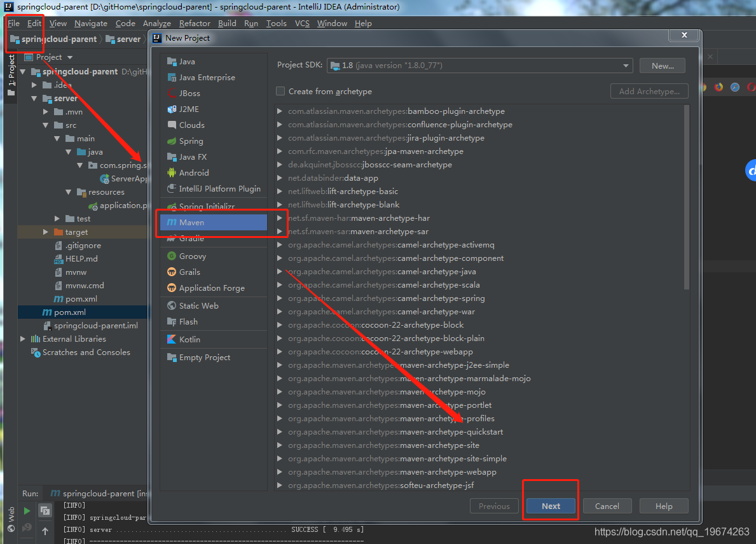Select mvnw.cmd file in tree

(x=79, y=286)
